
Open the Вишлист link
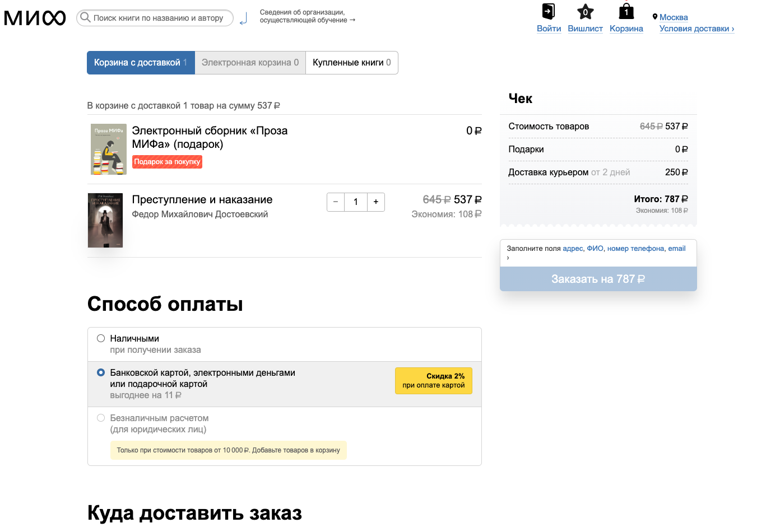tap(585, 29)
